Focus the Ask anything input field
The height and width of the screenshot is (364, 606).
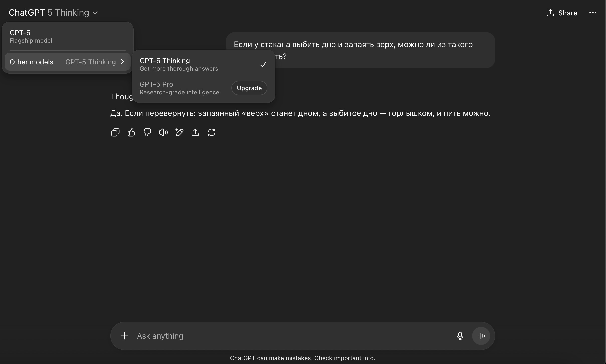point(288,336)
